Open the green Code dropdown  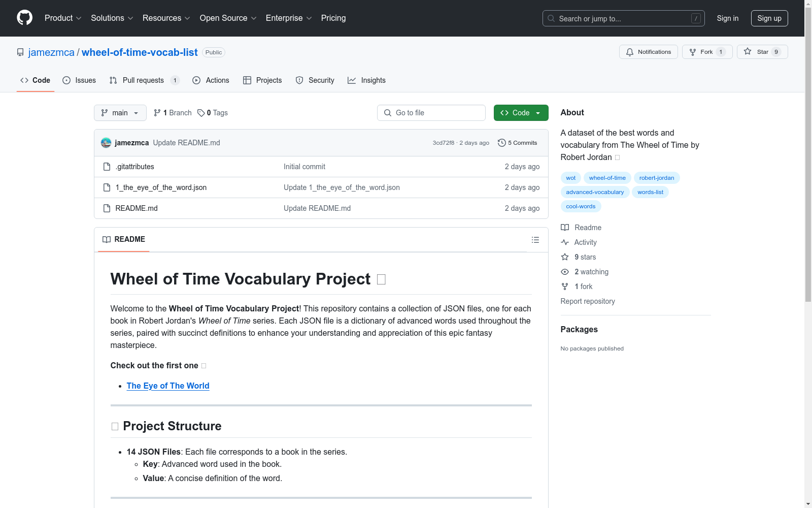[x=521, y=113]
